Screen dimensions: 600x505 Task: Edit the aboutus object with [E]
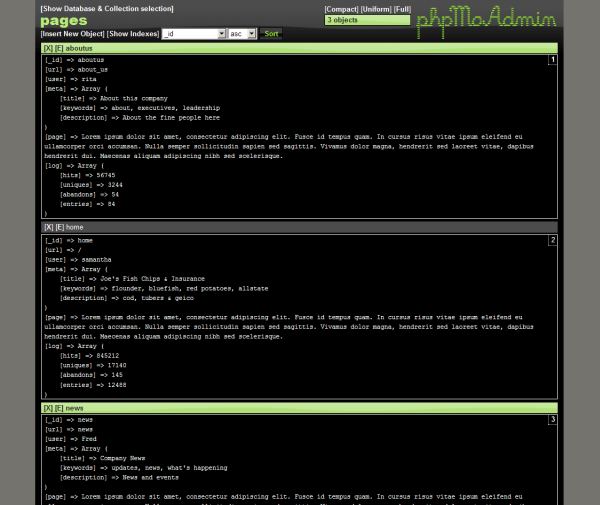tap(59, 48)
